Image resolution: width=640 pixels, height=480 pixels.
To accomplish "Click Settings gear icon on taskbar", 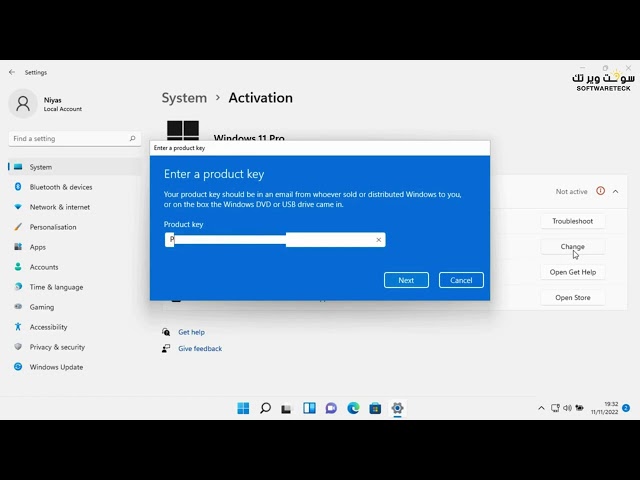I will 397,408.
